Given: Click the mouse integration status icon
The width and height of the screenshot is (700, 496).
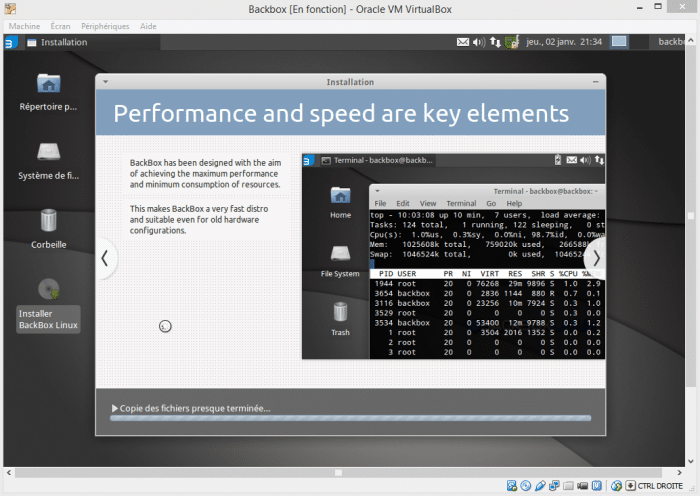Looking at the screenshot, I should [x=617, y=486].
